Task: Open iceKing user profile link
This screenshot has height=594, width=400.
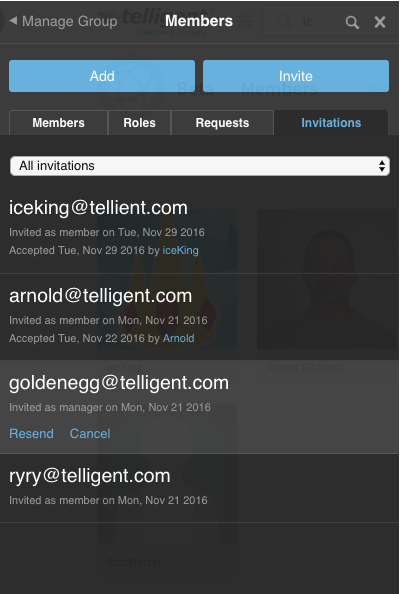Action: coord(180,250)
